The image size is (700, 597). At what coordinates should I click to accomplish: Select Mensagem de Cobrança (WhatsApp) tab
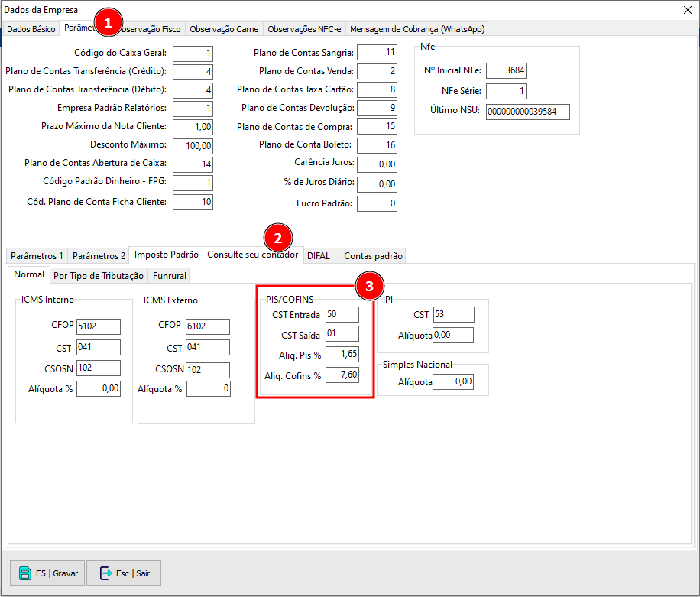coord(416,29)
